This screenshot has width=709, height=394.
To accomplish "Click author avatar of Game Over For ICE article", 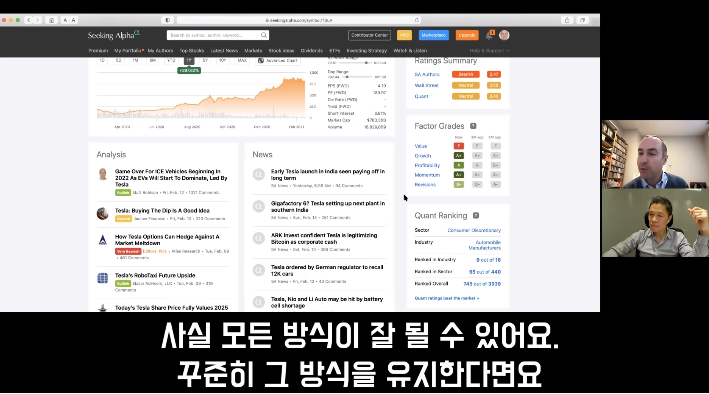I will click(103, 174).
